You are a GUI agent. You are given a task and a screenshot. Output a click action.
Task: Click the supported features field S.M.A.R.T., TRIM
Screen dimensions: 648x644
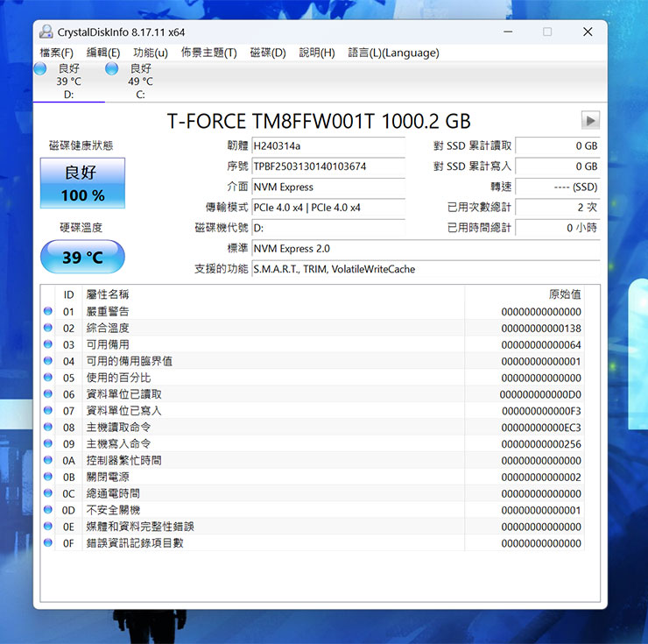click(426, 269)
